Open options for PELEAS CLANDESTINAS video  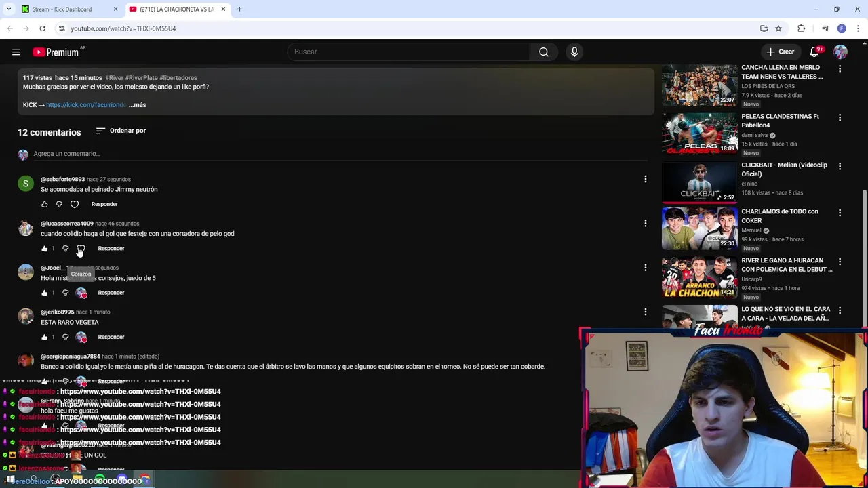[x=840, y=117]
